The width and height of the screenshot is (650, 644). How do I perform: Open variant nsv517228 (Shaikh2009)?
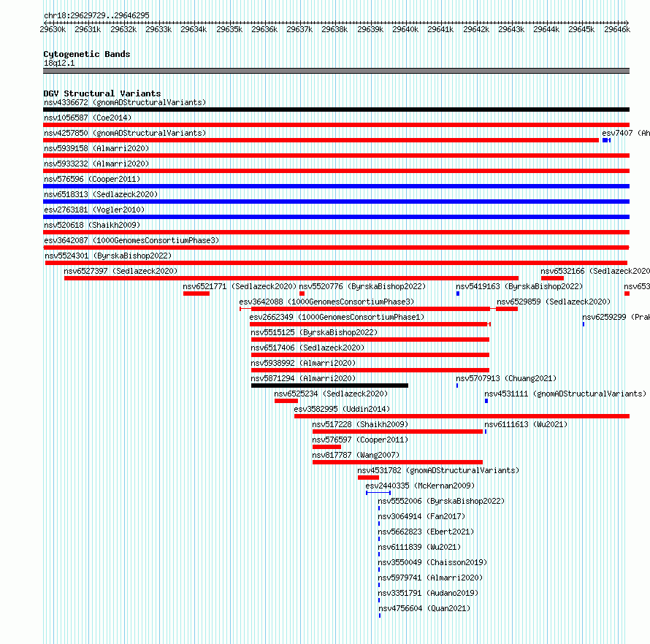pyautogui.click(x=360, y=424)
